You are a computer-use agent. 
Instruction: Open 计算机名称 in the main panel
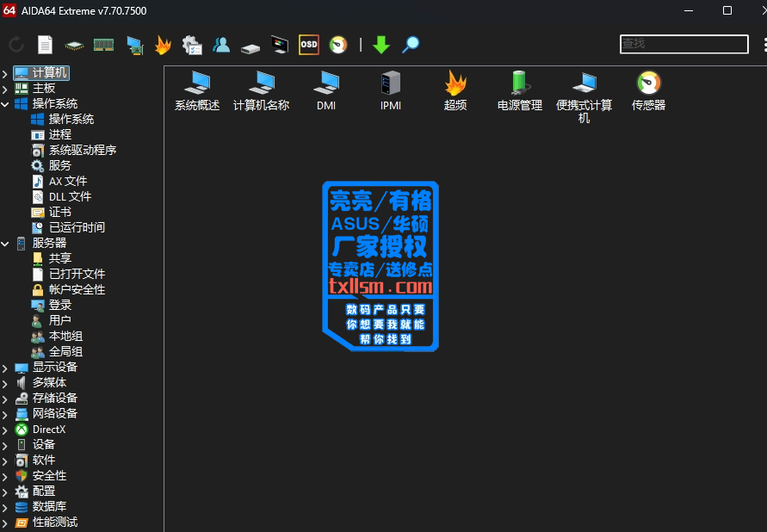point(261,91)
